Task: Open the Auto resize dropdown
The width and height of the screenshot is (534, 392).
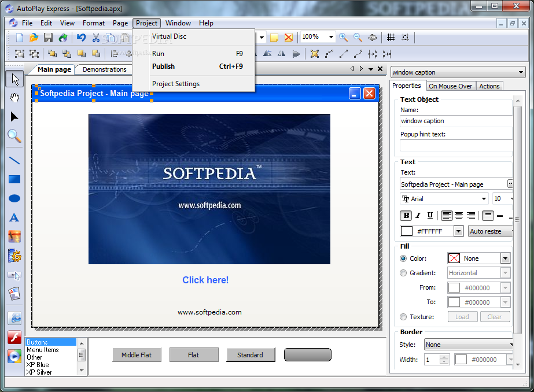Action: (x=491, y=231)
